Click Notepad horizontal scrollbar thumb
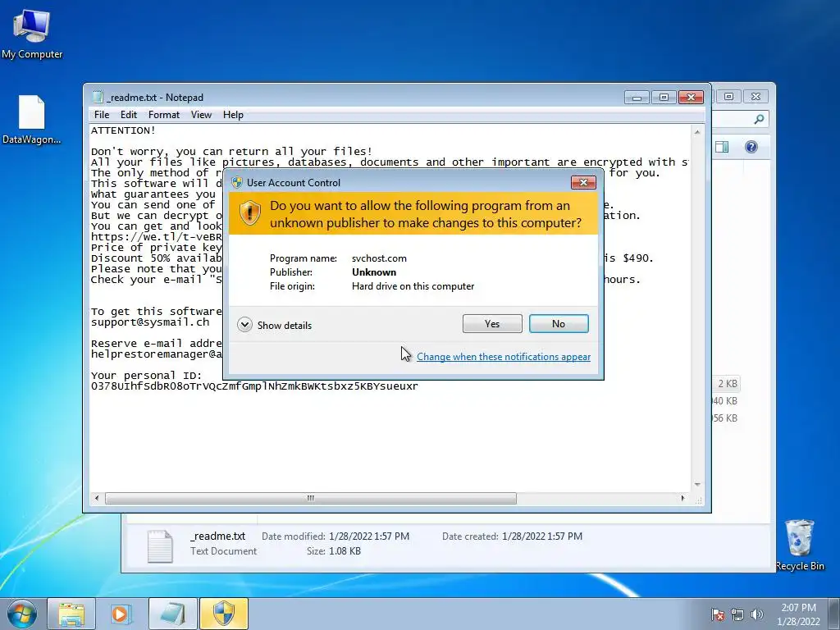The width and height of the screenshot is (840, 630). (x=311, y=498)
